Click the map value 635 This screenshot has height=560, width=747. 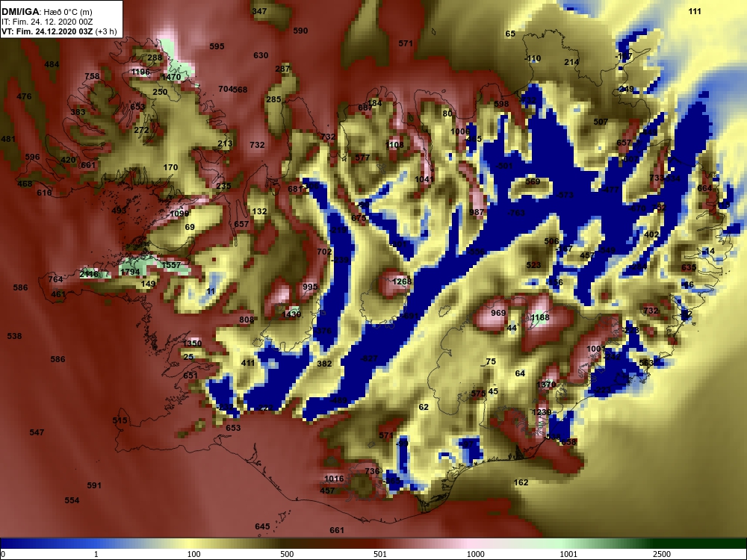point(689,268)
